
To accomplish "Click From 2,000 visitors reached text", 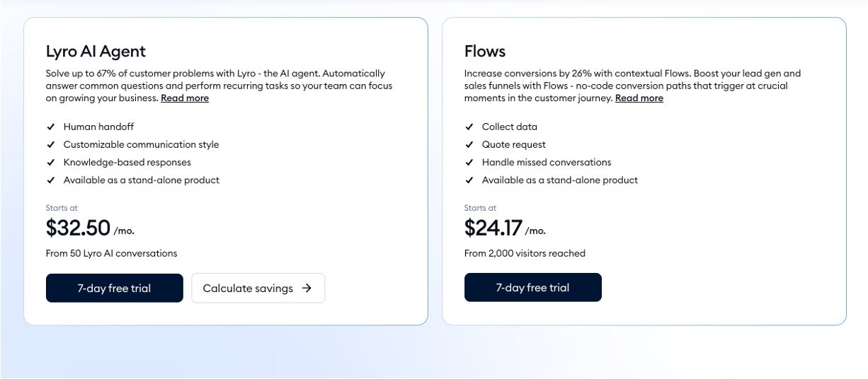I will (x=525, y=253).
